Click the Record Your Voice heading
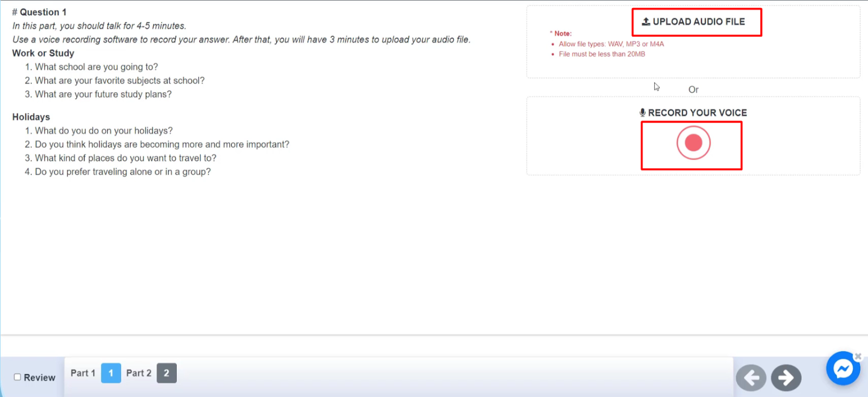Viewport: 868px width, 397px height. (x=693, y=113)
